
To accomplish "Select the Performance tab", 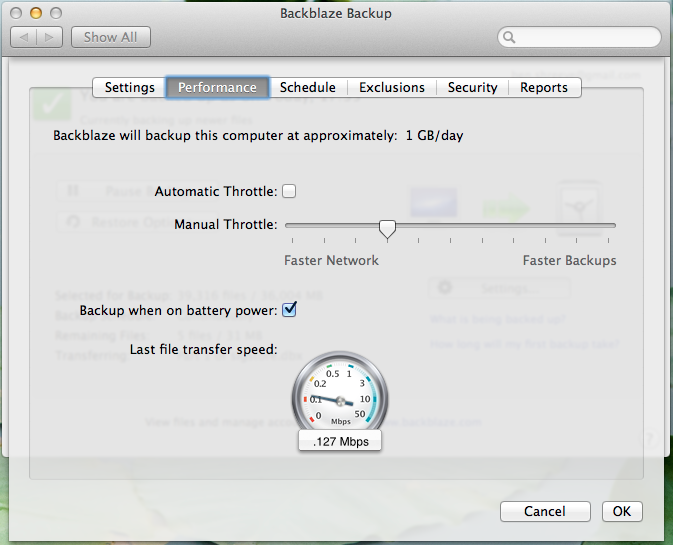I will pos(217,88).
